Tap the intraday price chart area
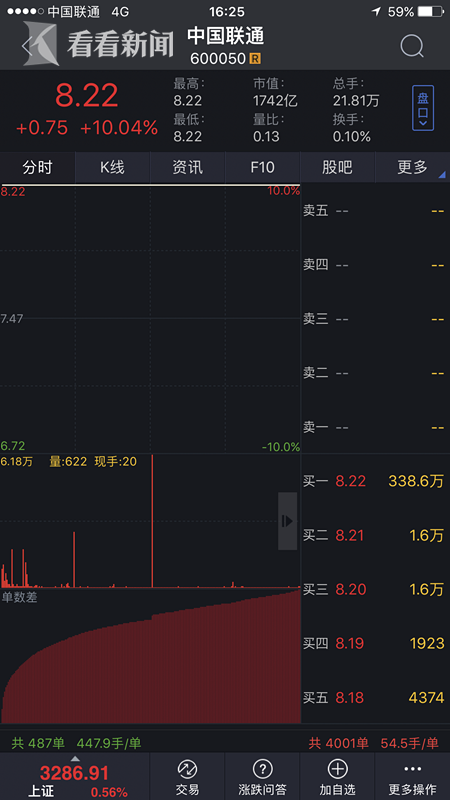 [x=150, y=319]
